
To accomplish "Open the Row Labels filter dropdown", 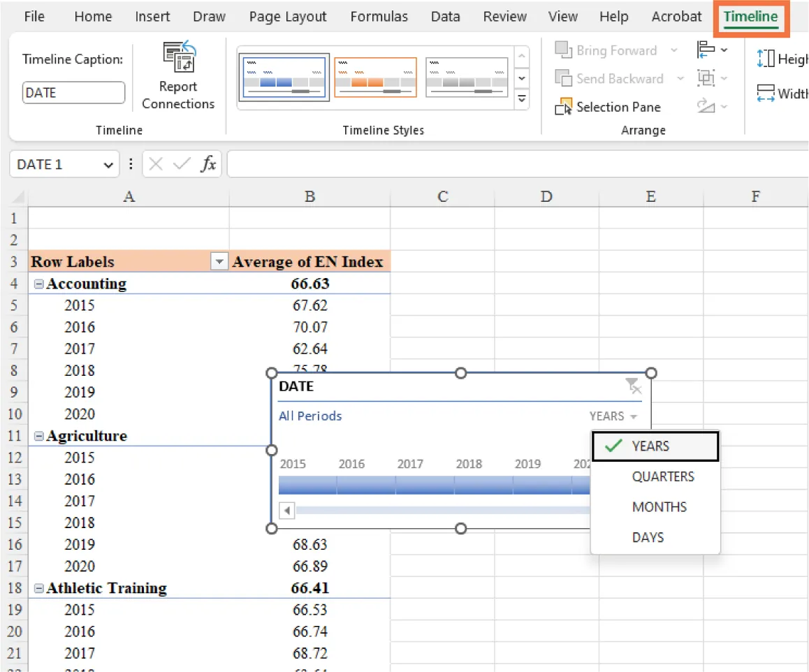I will pos(219,261).
